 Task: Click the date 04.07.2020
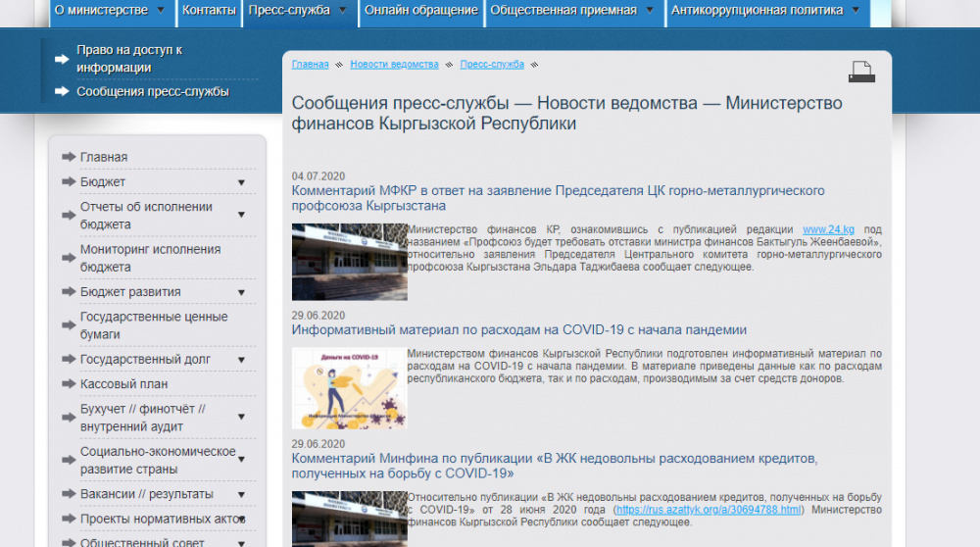[318, 176]
